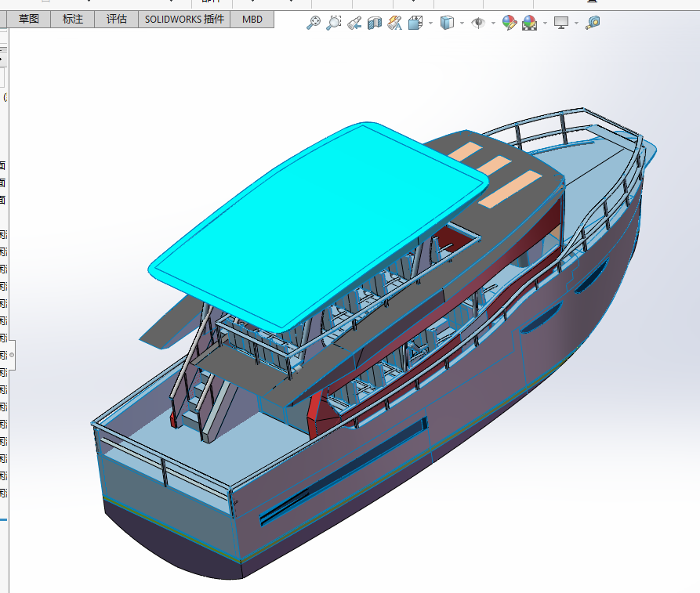
Task: Click the measure tape icon in view toolbar
Action: pyautogui.click(x=593, y=23)
